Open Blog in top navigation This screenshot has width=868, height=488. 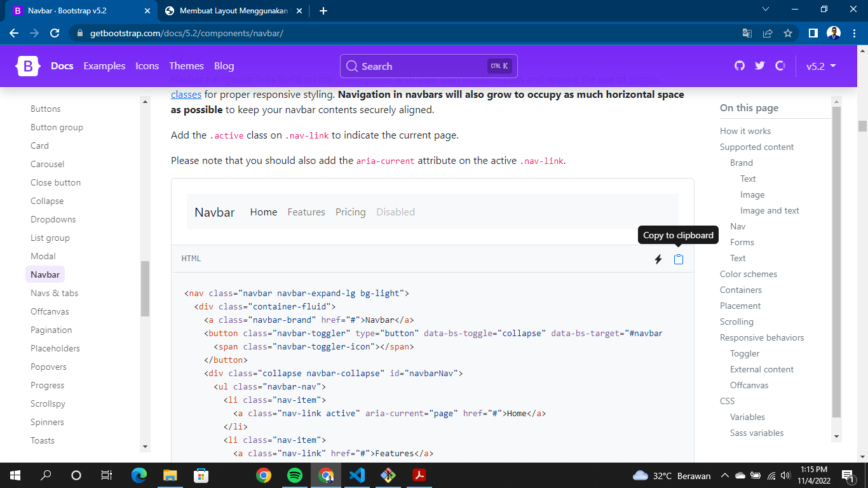(x=224, y=66)
